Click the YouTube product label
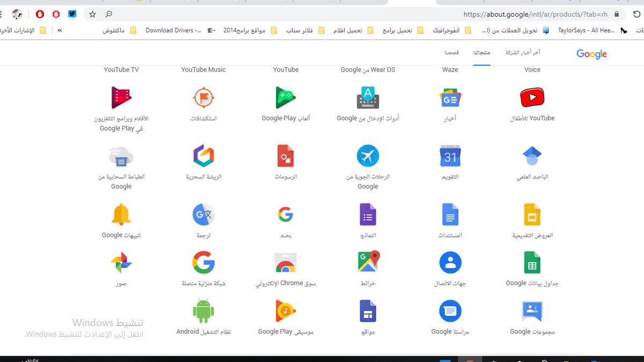644x362 pixels. point(286,69)
